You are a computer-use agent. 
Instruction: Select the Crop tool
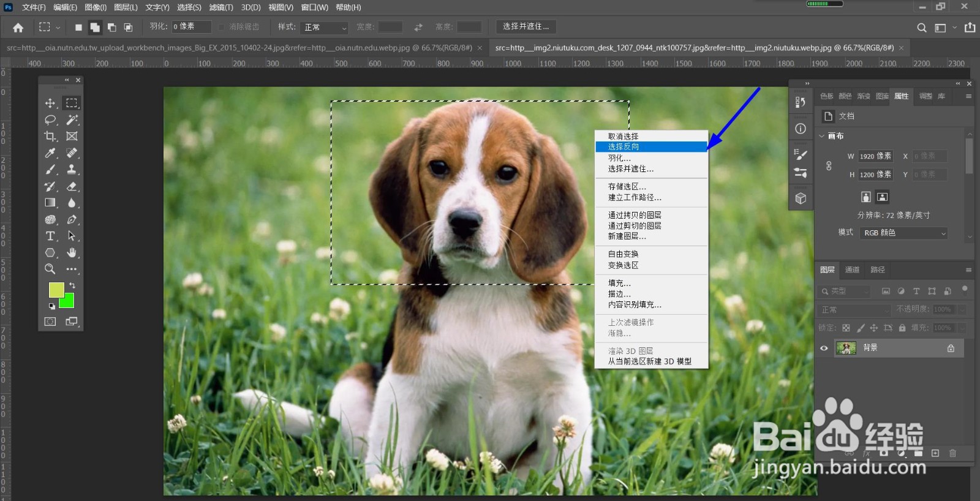(x=50, y=136)
